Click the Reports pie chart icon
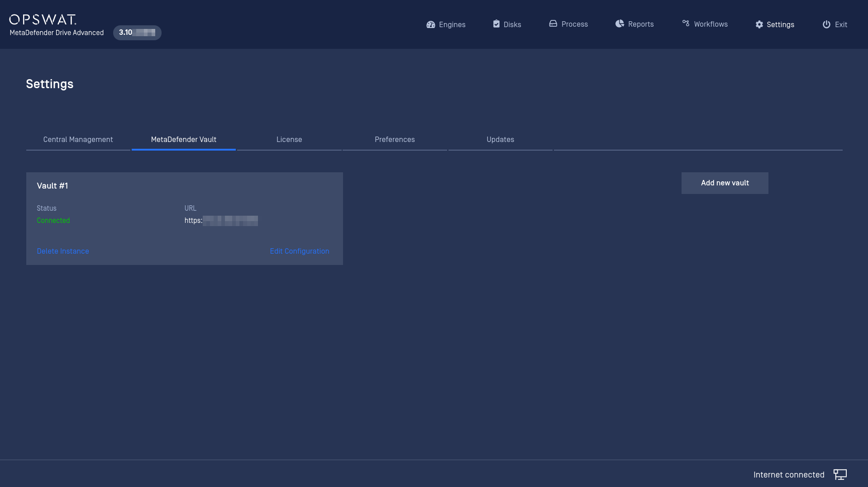This screenshot has width=868, height=487. [x=620, y=24]
